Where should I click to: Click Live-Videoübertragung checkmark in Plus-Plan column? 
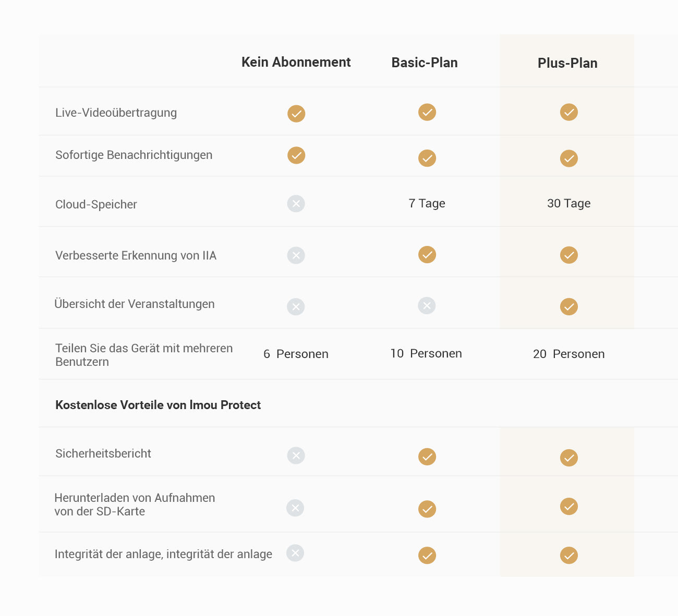[569, 112]
